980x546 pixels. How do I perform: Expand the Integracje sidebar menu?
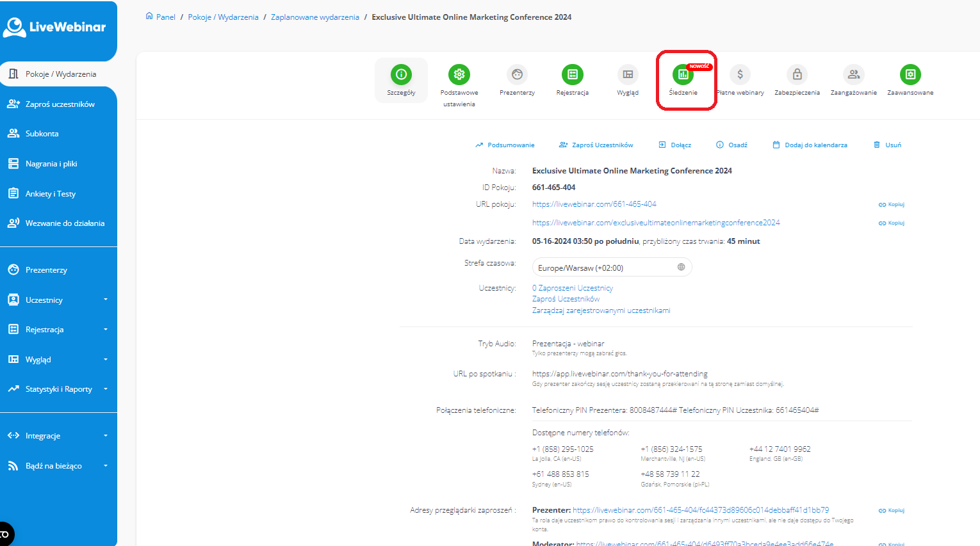(x=58, y=436)
